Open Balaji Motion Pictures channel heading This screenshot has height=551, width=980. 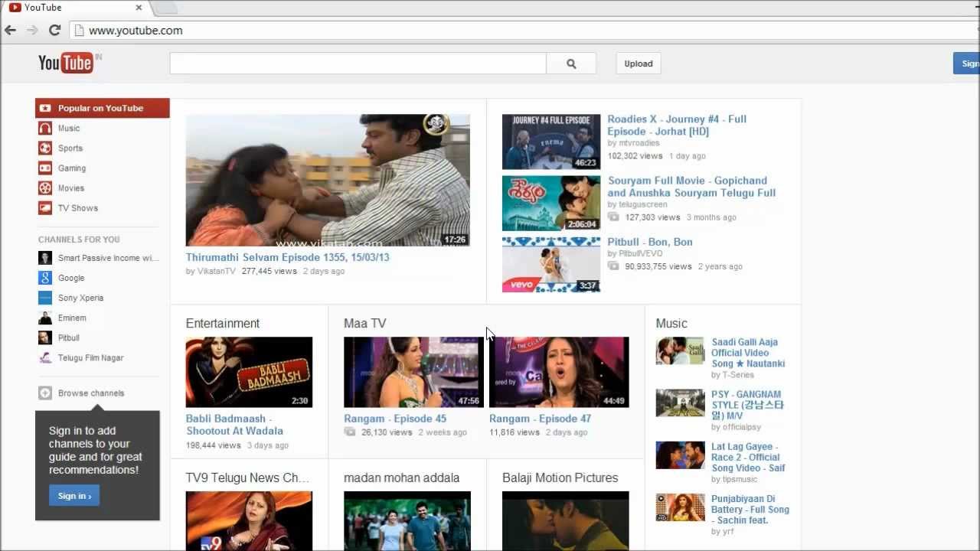[x=560, y=478]
